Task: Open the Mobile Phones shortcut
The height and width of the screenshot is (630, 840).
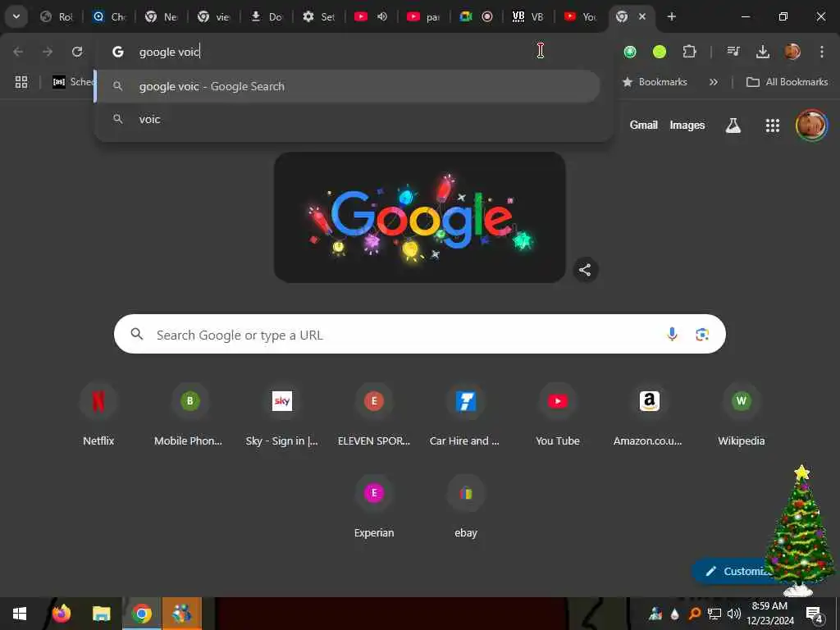Action: coord(189,415)
